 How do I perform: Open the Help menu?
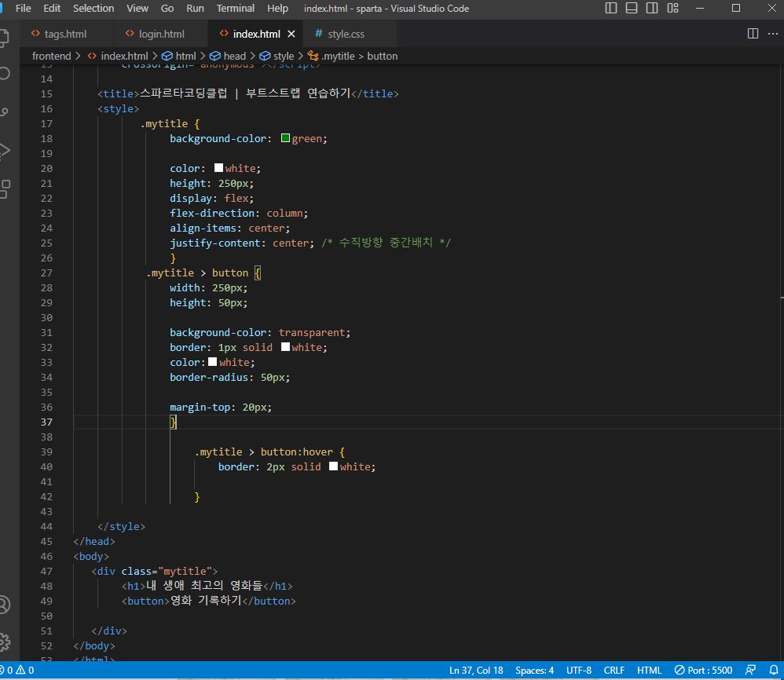tap(277, 8)
